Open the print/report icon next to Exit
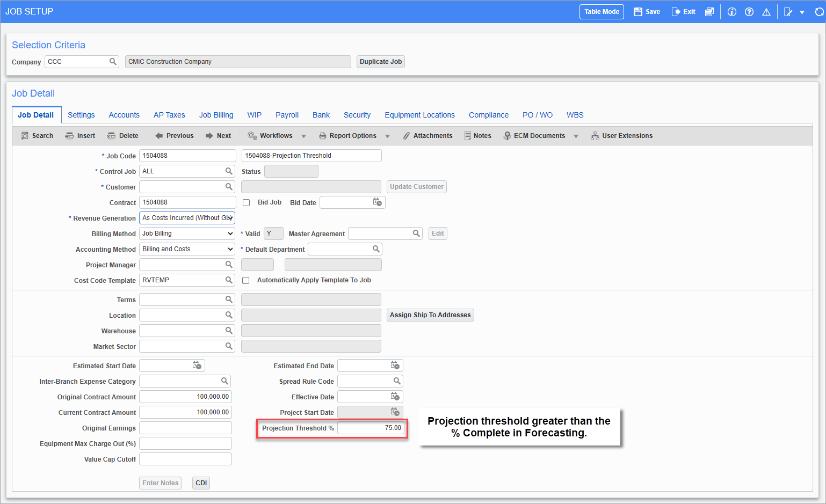This screenshot has height=504, width=826. coord(709,12)
